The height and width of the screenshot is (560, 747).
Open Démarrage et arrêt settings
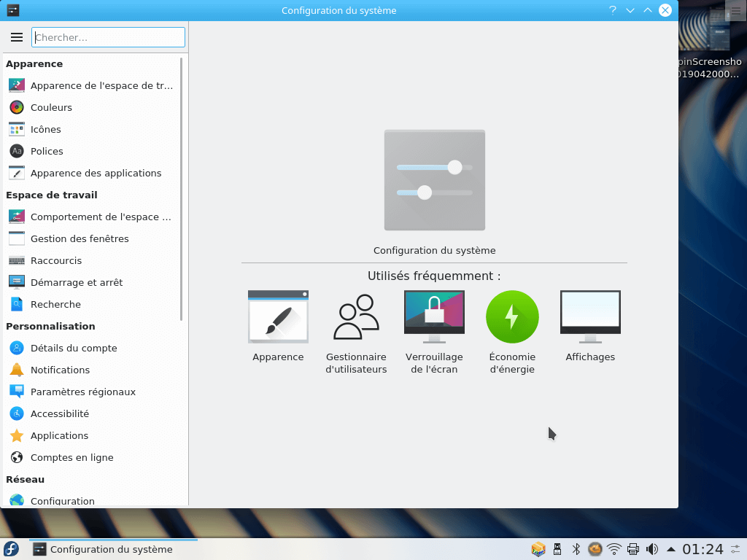point(93,283)
